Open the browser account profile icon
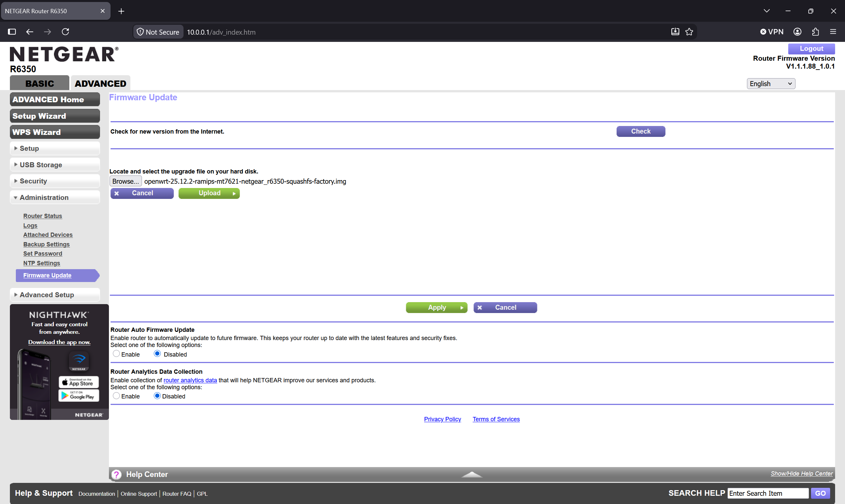Image resolution: width=845 pixels, height=504 pixels. tap(797, 32)
